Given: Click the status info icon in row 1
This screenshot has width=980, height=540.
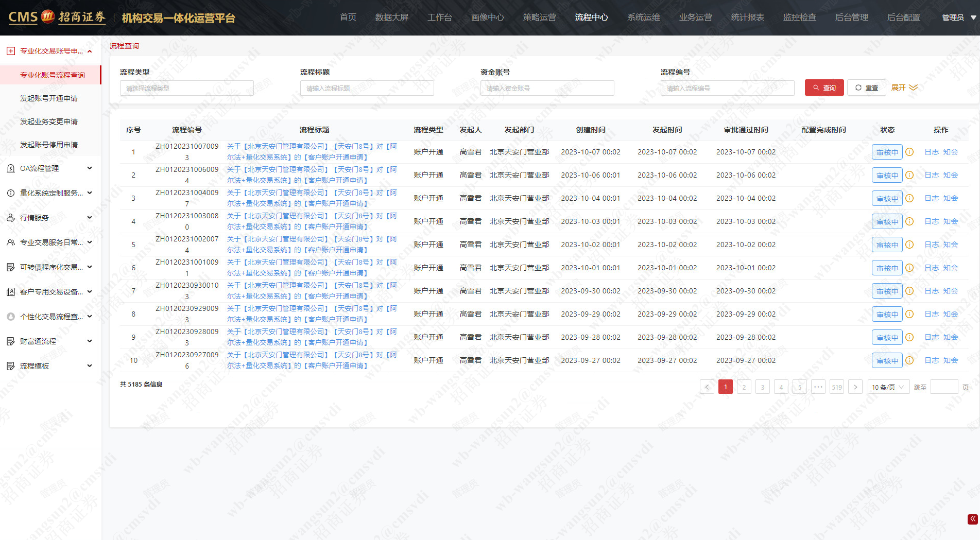Looking at the screenshot, I should 909,152.
